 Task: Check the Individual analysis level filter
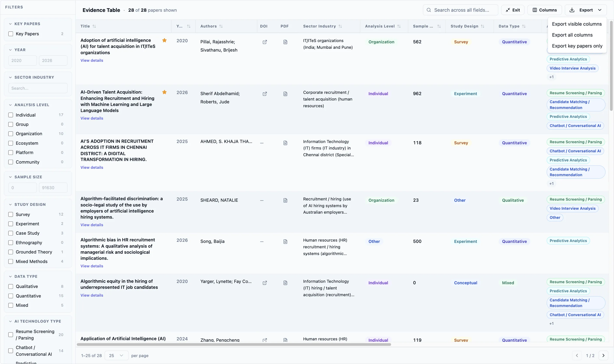11,115
